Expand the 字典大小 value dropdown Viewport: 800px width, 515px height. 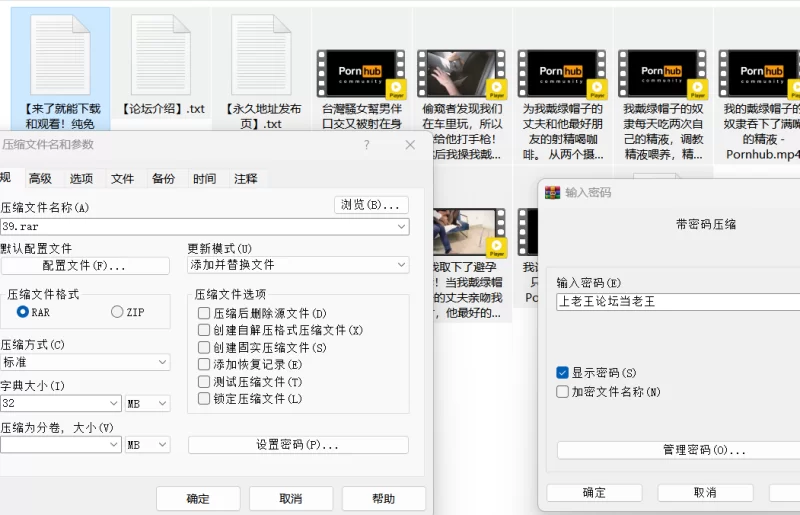(x=113, y=404)
